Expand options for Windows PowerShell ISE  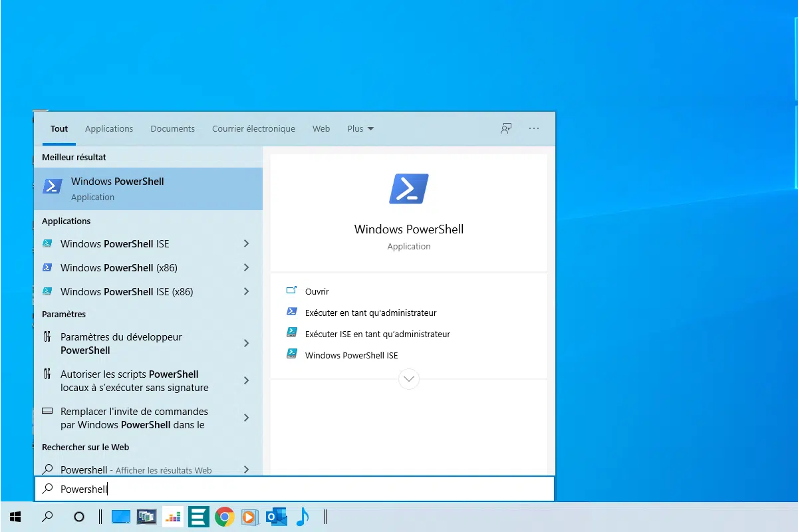coord(246,243)
